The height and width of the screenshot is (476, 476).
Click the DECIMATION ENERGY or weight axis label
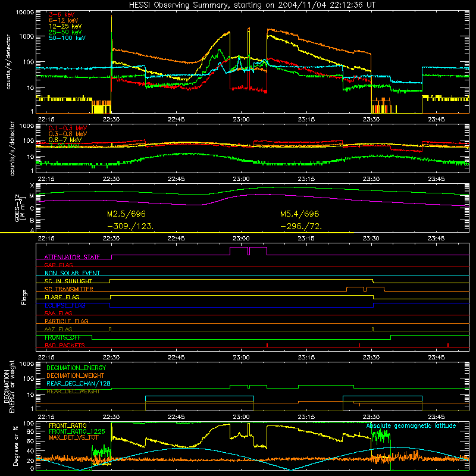tap(9, 386)
